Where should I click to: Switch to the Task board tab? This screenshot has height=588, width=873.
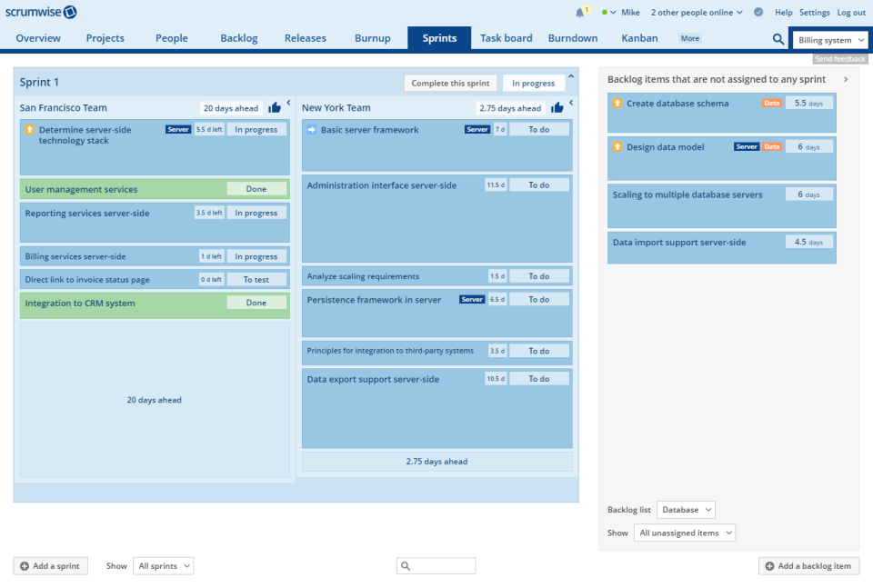click(506, 38)
